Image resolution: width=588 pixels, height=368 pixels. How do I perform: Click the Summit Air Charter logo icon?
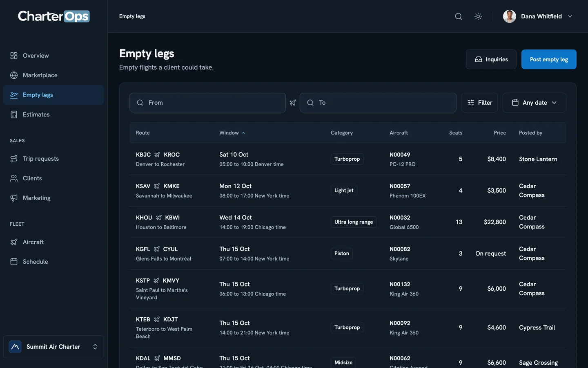(15, 347)
